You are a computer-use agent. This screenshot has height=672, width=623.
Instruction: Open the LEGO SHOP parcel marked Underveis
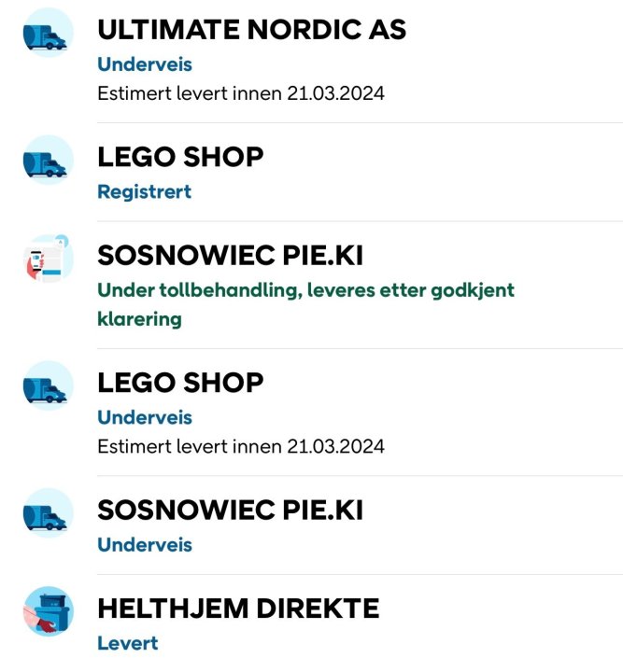[180, 383]
